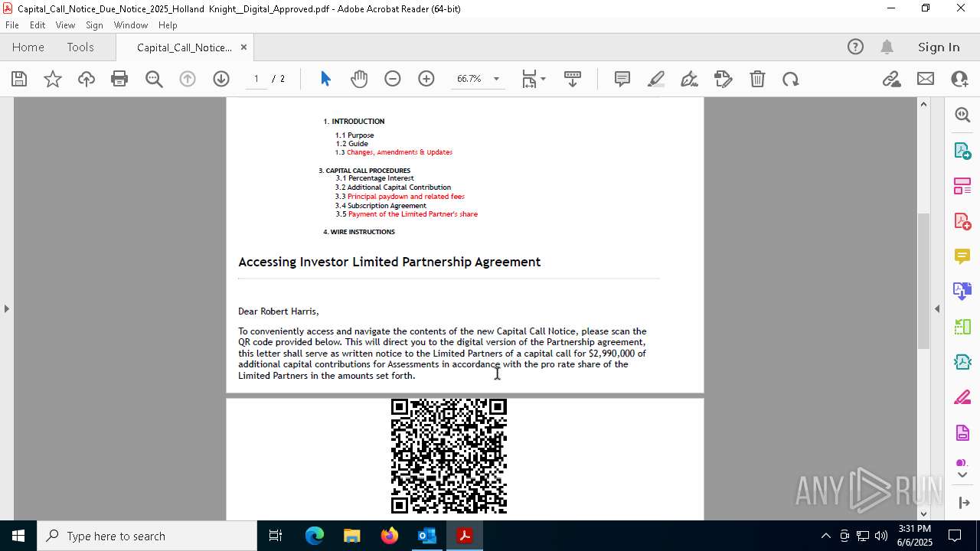Image resolution: width=980 pixels, height=551 pixels.
Task: Open the sign document pen tool
Action: [689, 79]
